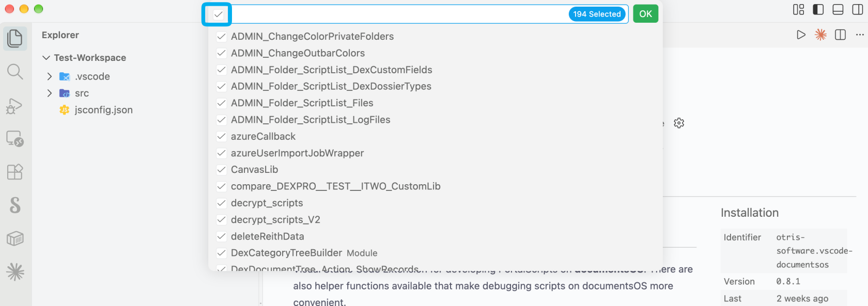Screen dimensions: 868x306
Task: Uncheck the azureCallback item
Action: tap(221, 136)
